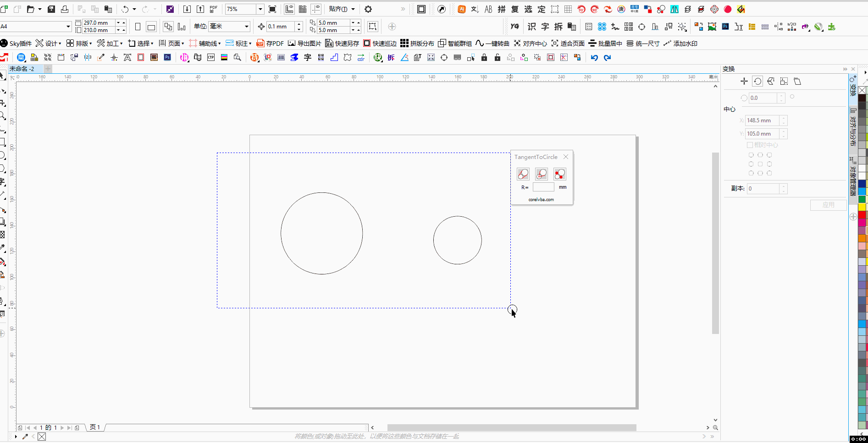Select the top-right anchor point
Image resolution: width=868 pixels, height=443 pixels.
point(769,155)
